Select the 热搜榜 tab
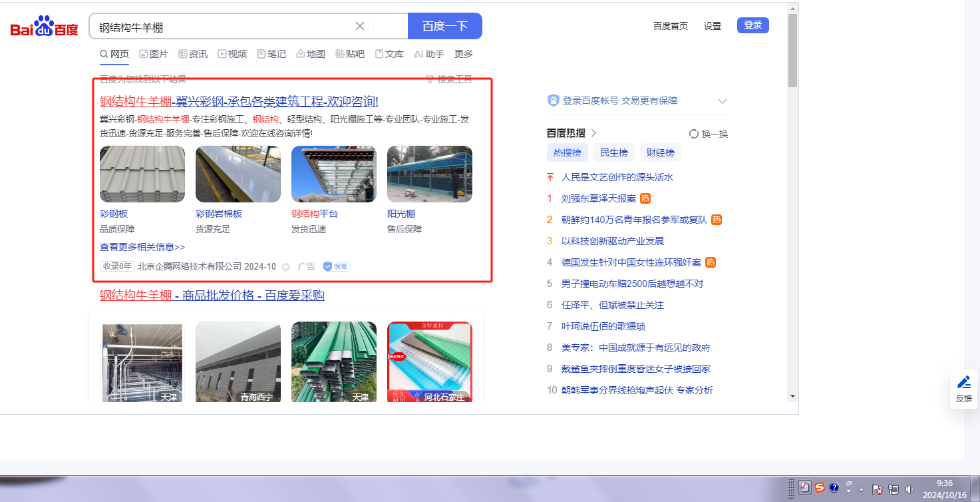 point(568,152)
